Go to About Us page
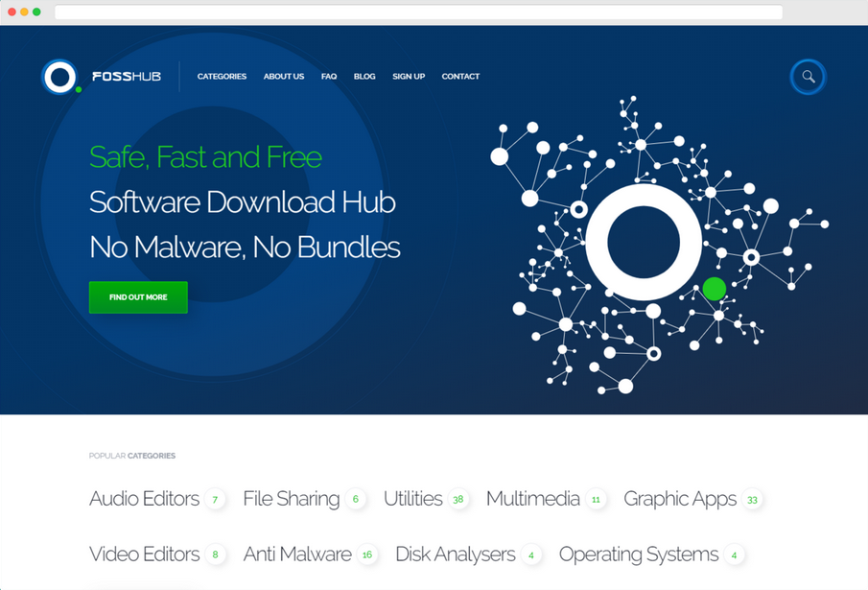 [x=284, y=77]
